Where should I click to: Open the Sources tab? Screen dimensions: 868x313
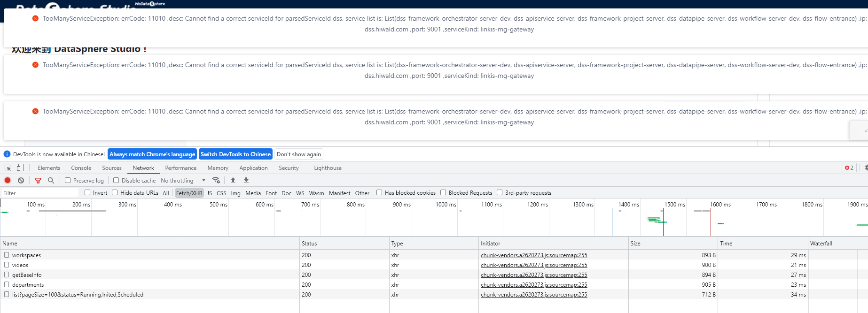pos(112,168)
